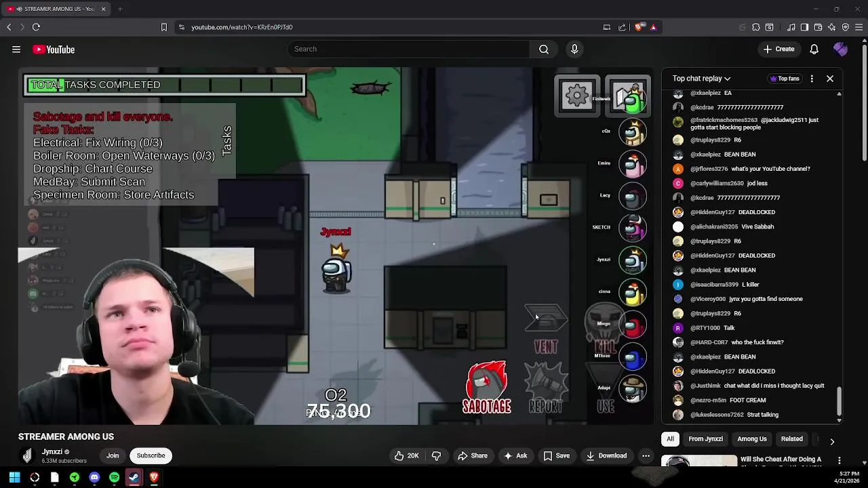The width and height of the screenshot is (868, 488).
Task: View site information icon beside URL
Action: (x=181, y=27)
